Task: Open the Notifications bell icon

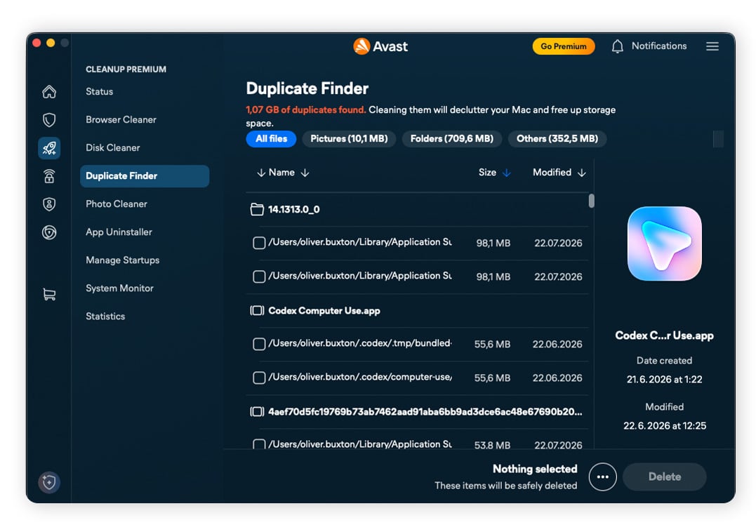Action: click(617, 46)
